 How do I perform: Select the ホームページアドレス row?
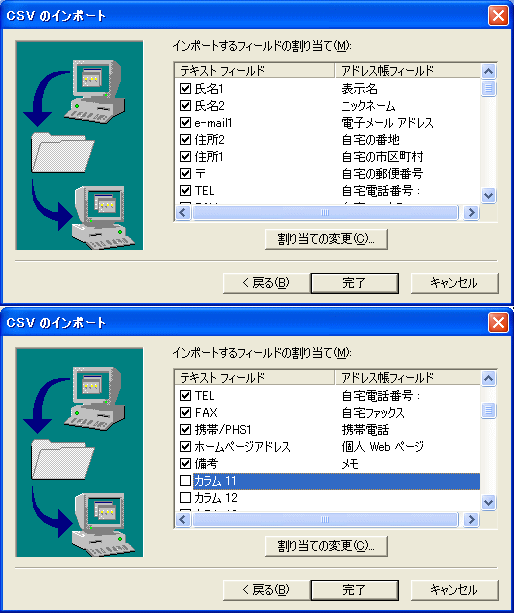[328, 446]
